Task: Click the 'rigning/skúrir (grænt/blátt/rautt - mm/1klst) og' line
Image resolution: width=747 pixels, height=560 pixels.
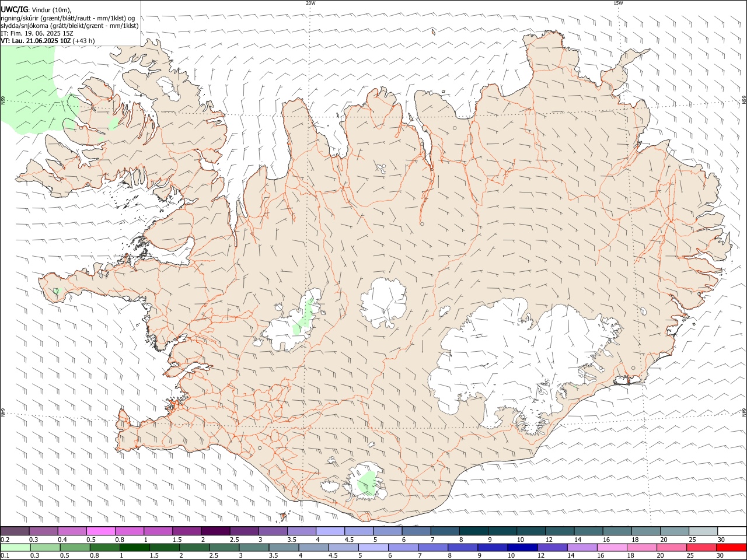Action: click(x=68, y=18)
